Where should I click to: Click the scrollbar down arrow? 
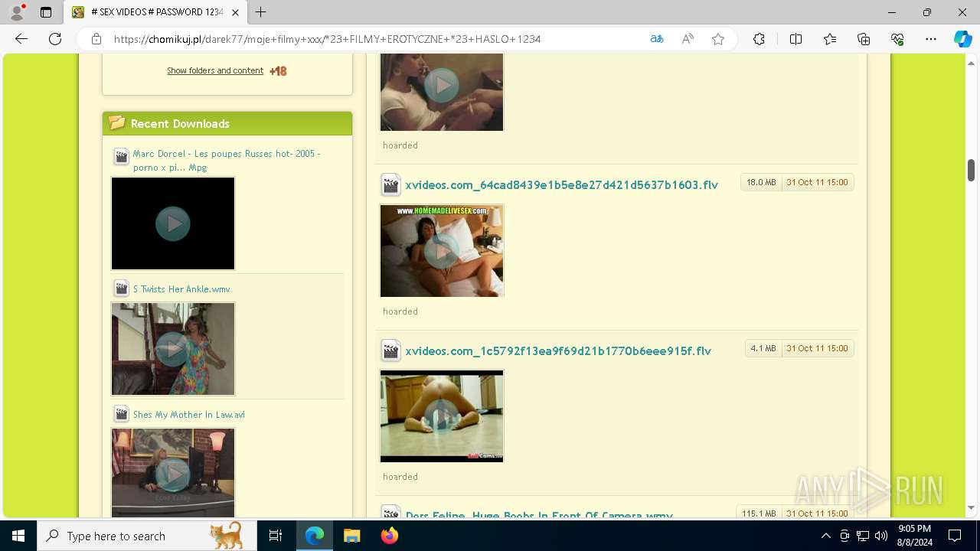click(x=971, y=507)
